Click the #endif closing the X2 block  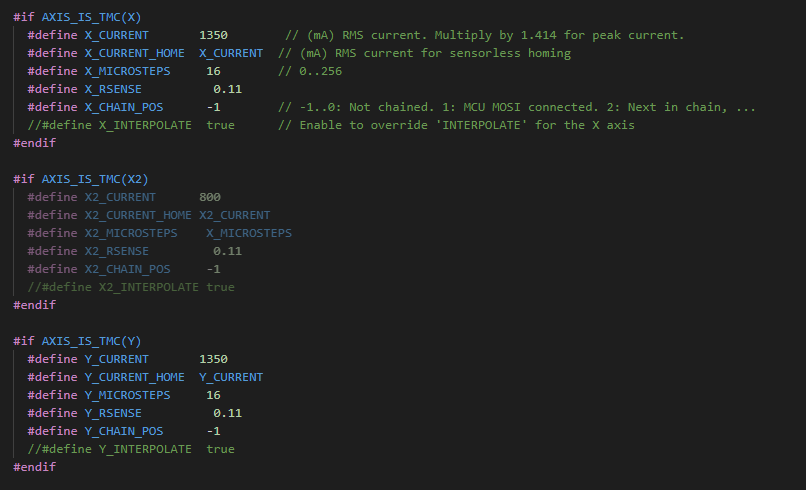click(x=34, y=305)
